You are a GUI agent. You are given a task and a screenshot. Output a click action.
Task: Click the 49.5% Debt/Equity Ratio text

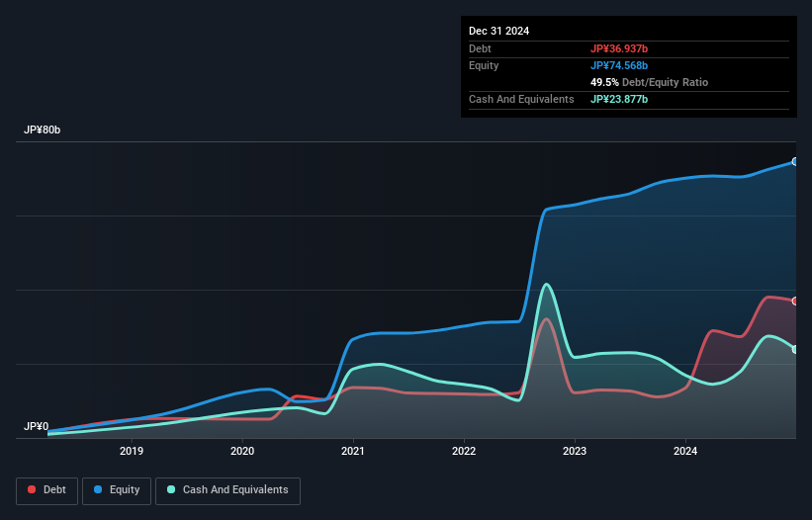pyautogui.click(x=649, y=82)
